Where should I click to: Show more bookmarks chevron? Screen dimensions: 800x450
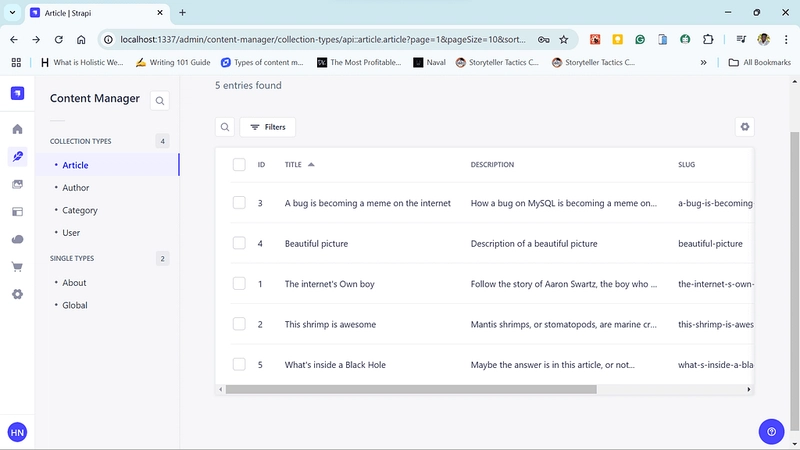704,62
